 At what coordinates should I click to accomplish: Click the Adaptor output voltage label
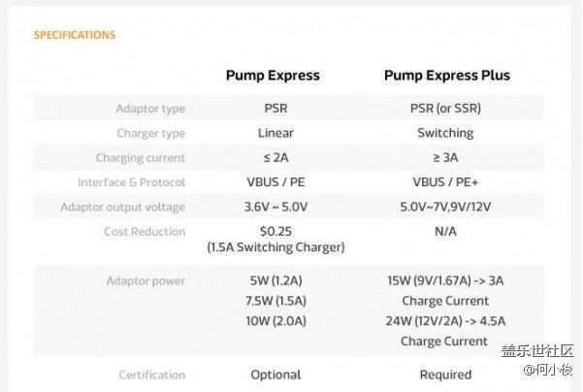point(123,207)
